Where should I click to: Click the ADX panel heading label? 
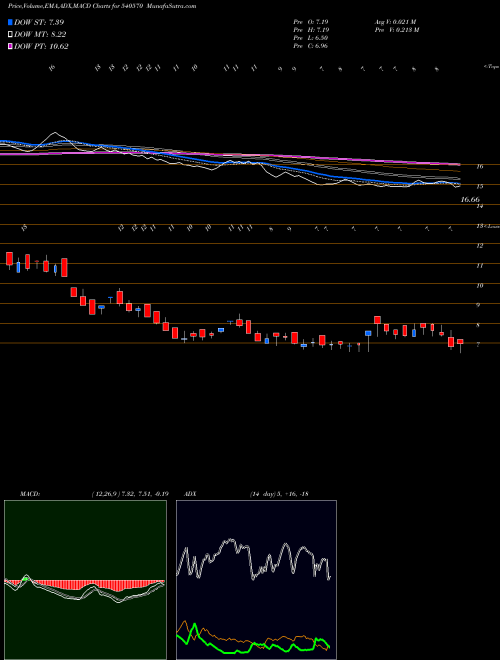click(188, 494)
